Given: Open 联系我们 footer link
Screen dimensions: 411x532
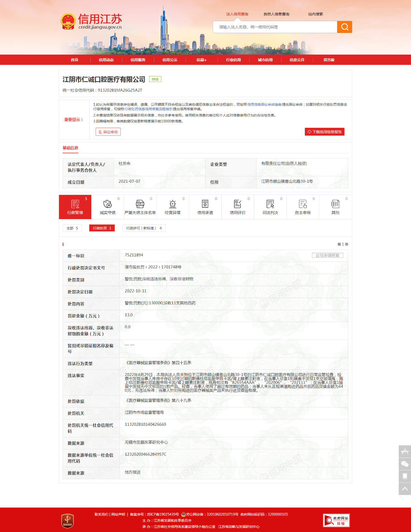Looking at the screenshot, I should [x=101, y=514].
